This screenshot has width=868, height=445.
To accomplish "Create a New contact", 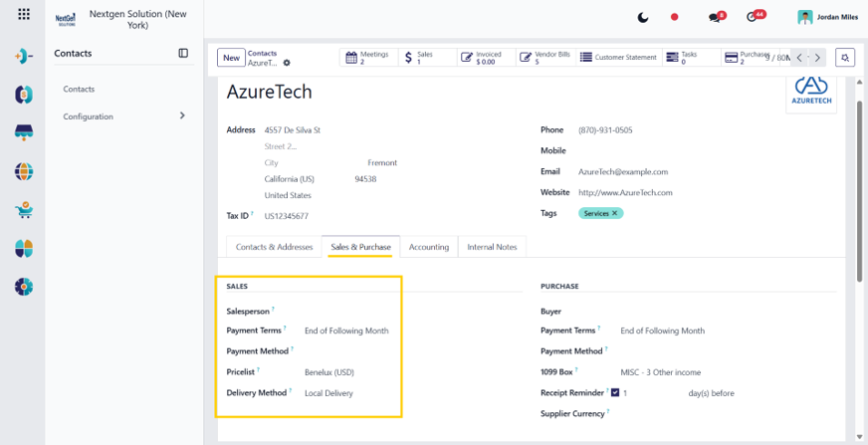I will click(x=231, y=58).
